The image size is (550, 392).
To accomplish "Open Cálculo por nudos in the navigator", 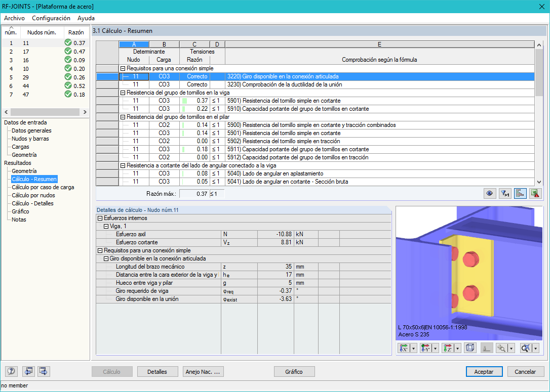I will (33, 195).
